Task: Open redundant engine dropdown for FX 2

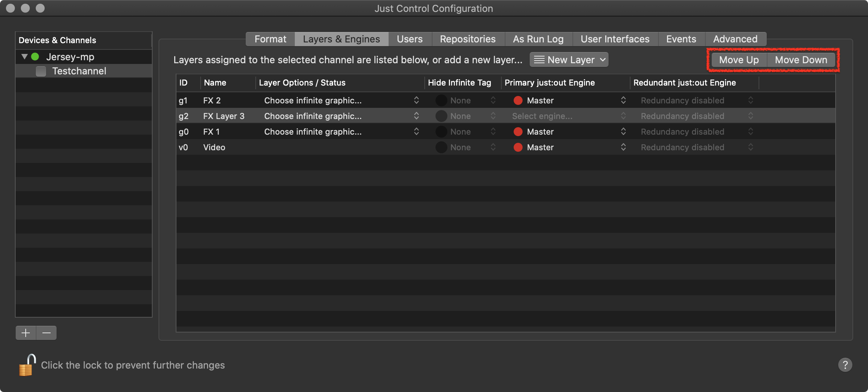Action: pyautogui.click(x=697, y=100)
